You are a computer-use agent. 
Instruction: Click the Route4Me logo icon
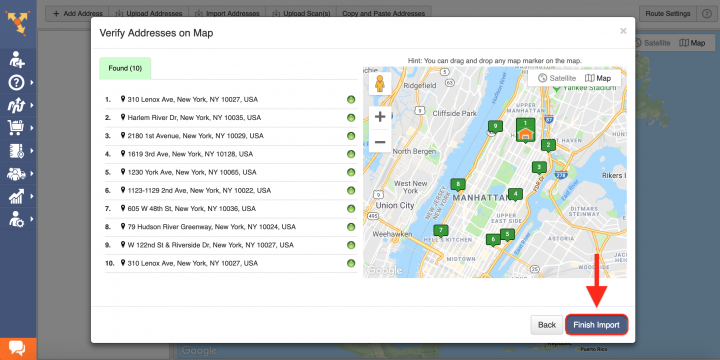tap(18, 22)
